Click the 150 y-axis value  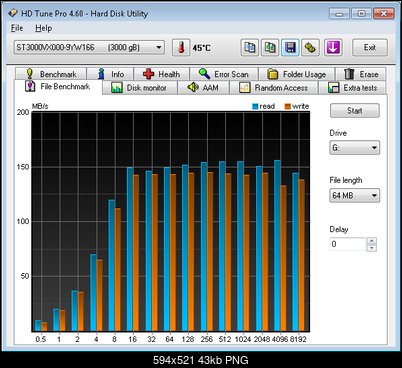coord(23,167)
